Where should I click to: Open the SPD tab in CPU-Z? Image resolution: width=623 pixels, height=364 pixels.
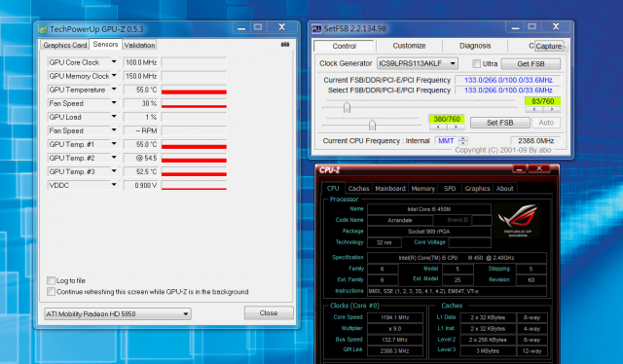450,189
